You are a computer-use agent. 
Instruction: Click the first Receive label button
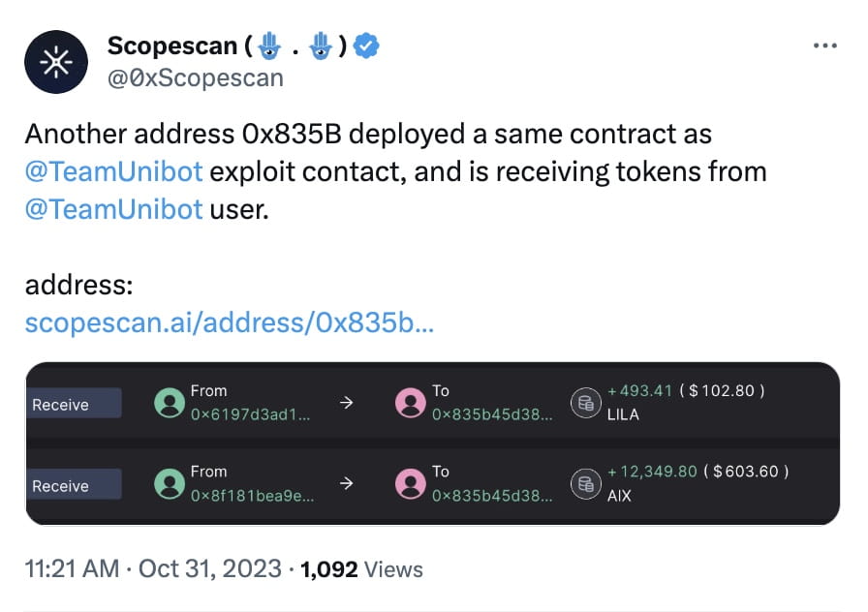[x=72, y=405]
